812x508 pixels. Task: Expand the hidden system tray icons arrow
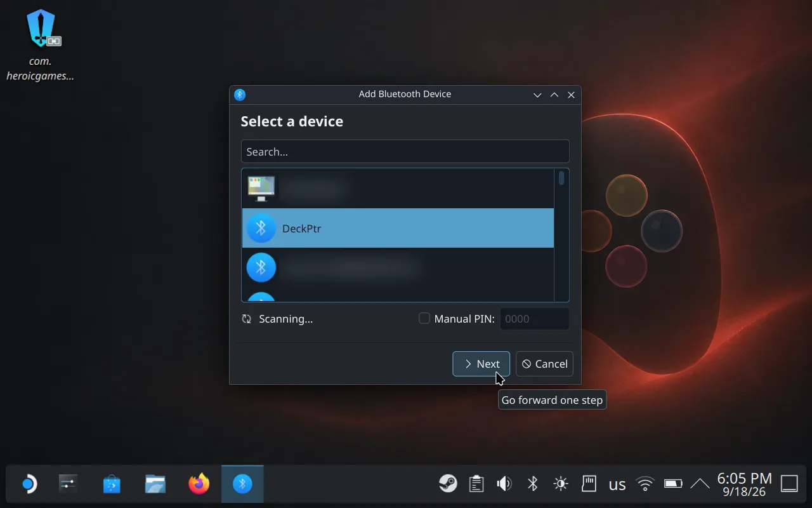click(x=700, y=484)
